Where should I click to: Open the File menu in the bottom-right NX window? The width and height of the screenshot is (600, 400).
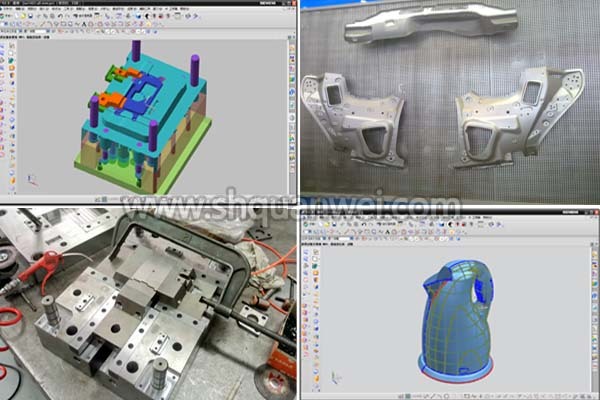click(x=308, y=218)
